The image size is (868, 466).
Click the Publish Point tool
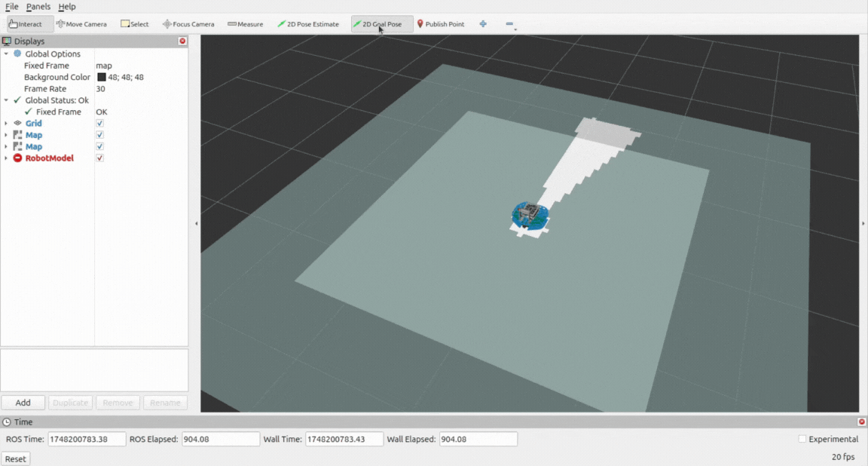point(441,24)
